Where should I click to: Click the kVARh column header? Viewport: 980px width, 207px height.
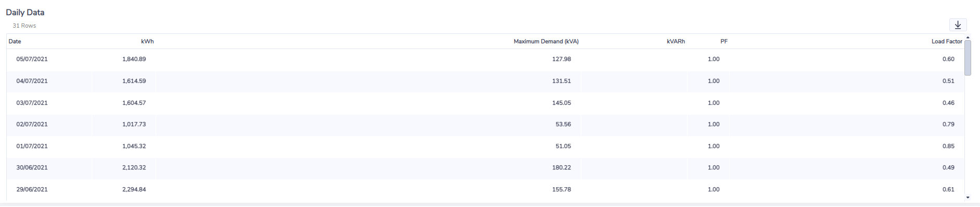(x=676, y=41)
